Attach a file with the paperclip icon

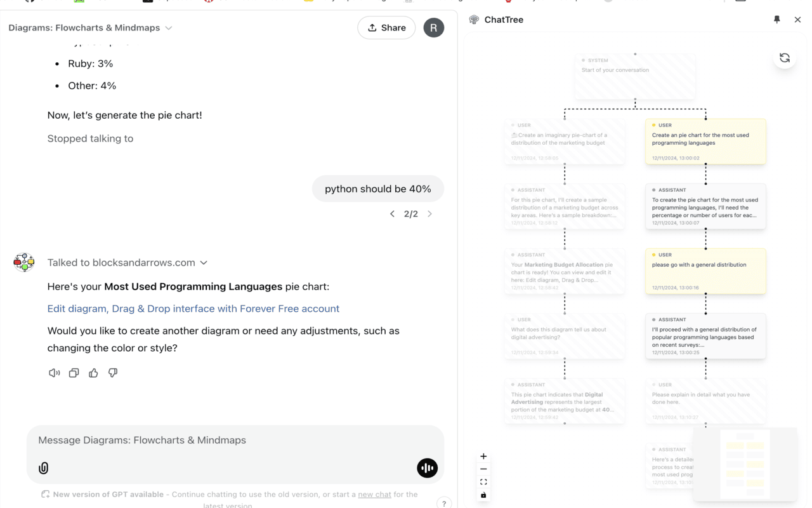pyautogui.click(x=43, y=468)
